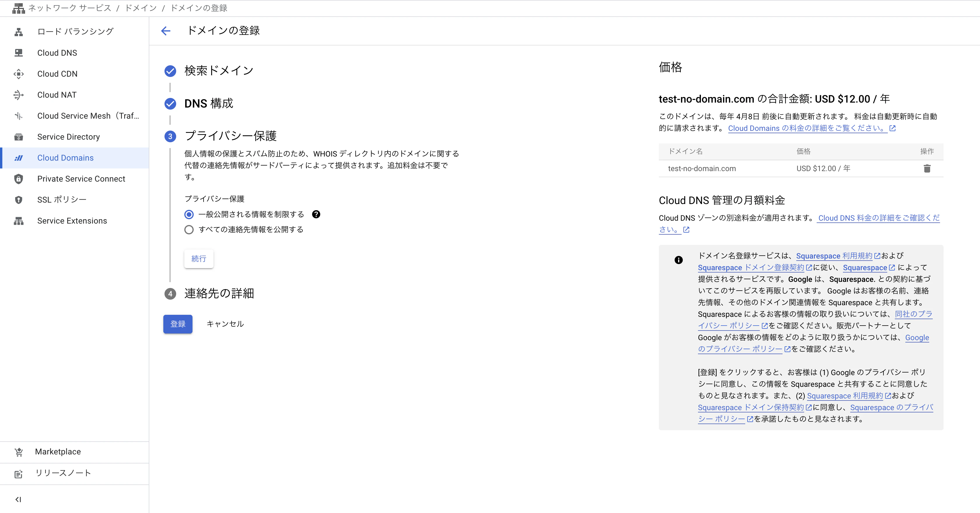The height and width of the screenshot is (513, 980).
Task: Go back using the left arrow
Action: pyautogui.click(x=166, y=31)
